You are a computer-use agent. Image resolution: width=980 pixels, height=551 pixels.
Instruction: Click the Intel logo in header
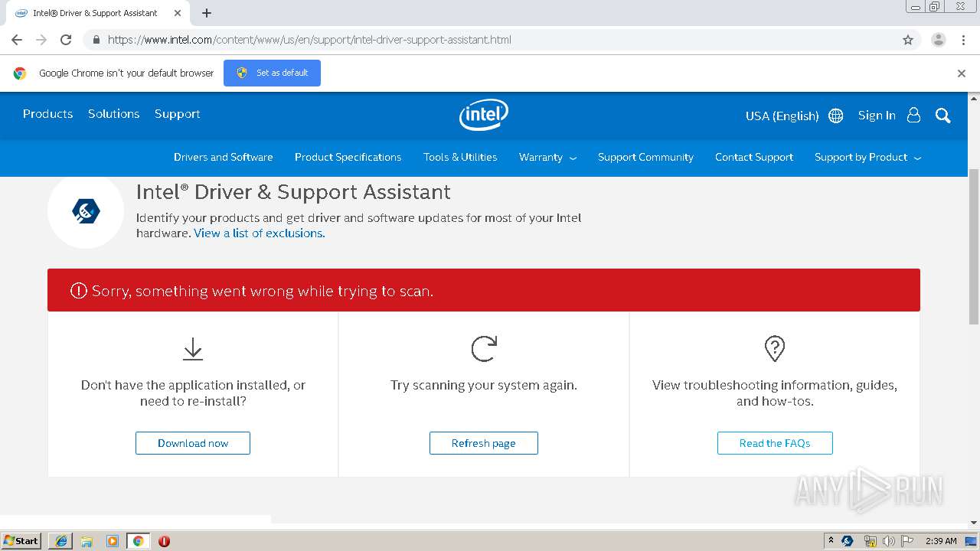(x=484, y=115)
